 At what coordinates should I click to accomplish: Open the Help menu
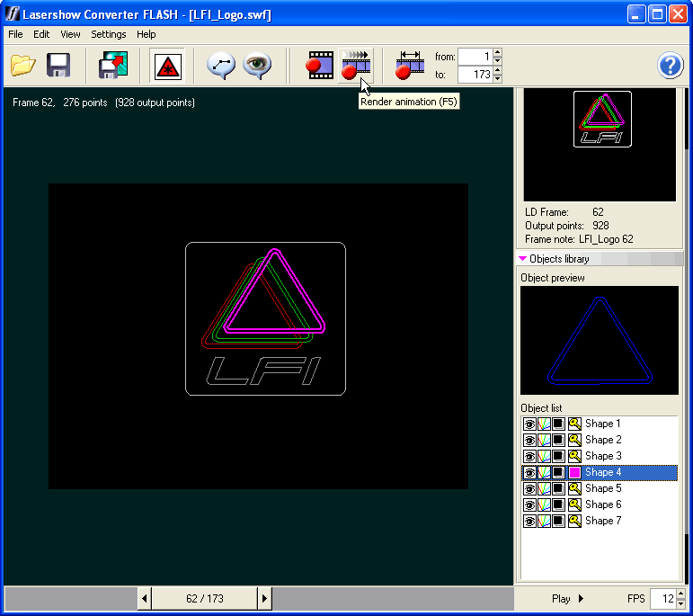pyautogui.click(x=146, y=34)
